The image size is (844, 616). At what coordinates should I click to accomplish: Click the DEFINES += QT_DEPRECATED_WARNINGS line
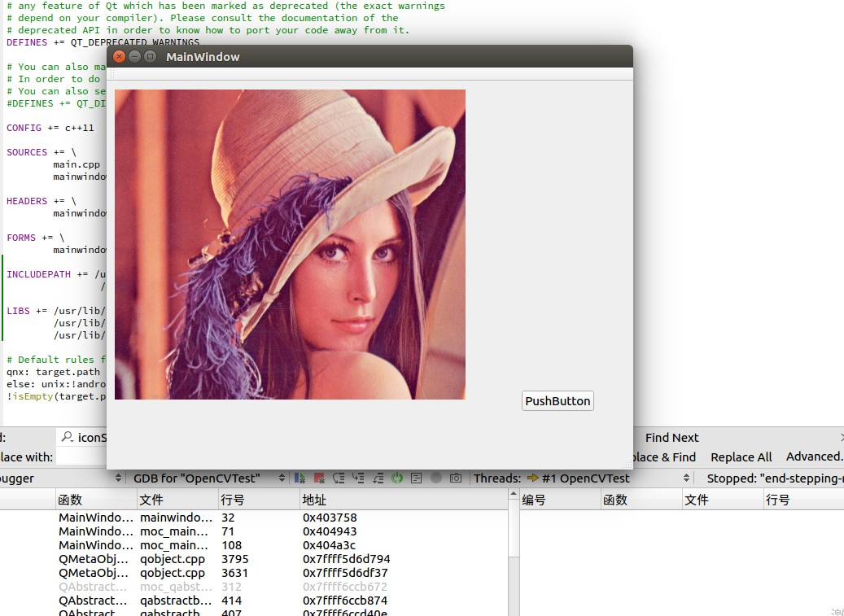[x=103, y=42]
